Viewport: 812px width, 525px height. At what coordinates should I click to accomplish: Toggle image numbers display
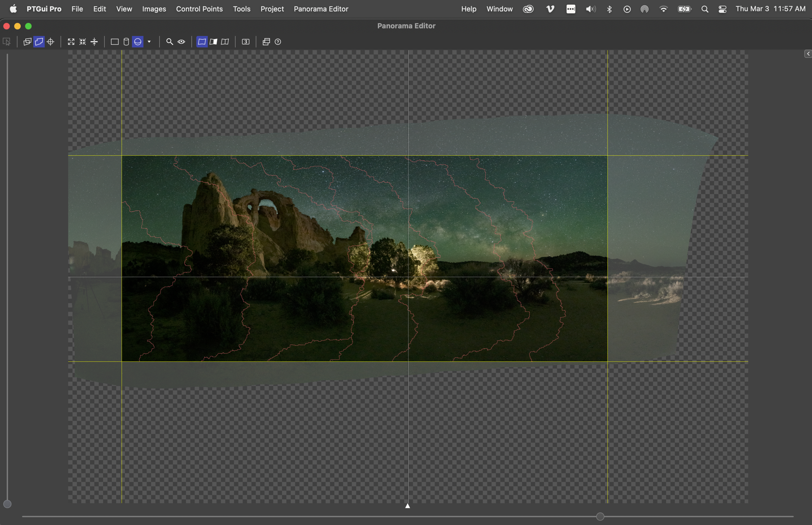point(246,42)
